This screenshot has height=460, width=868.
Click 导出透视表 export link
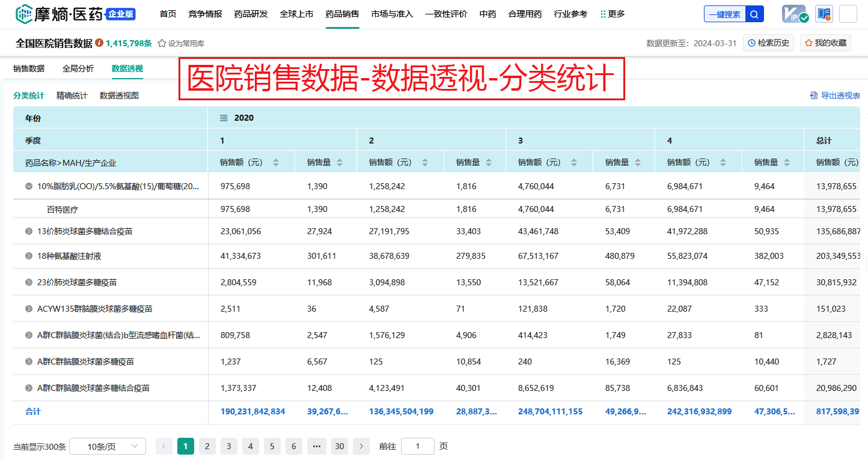(836, 95)
